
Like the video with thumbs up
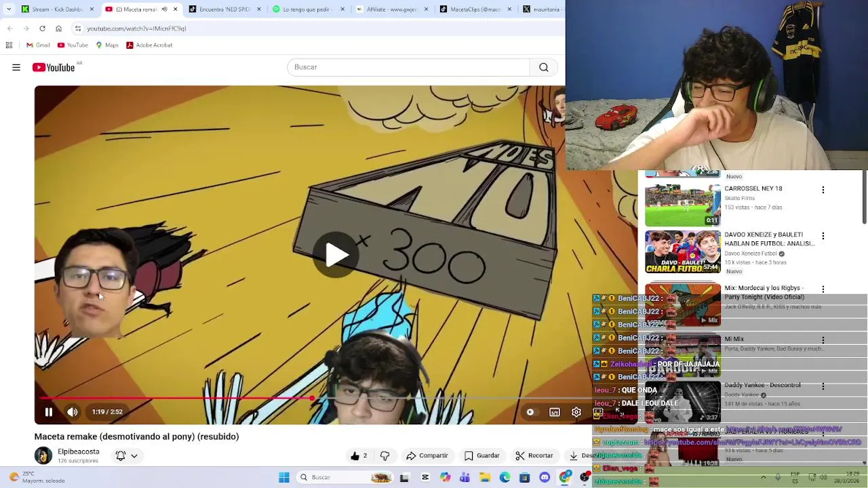(358, 456)
